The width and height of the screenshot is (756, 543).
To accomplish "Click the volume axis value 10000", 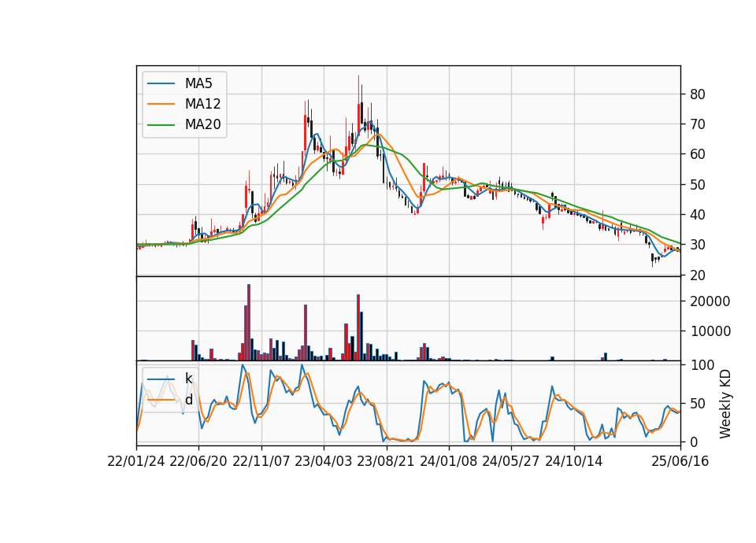I will pyautogui.click(x=710, y=331).
